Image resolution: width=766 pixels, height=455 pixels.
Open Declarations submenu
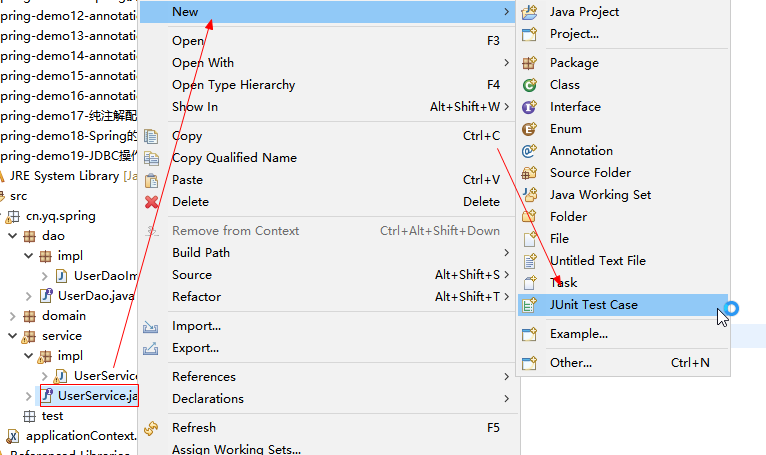point(327,399)
